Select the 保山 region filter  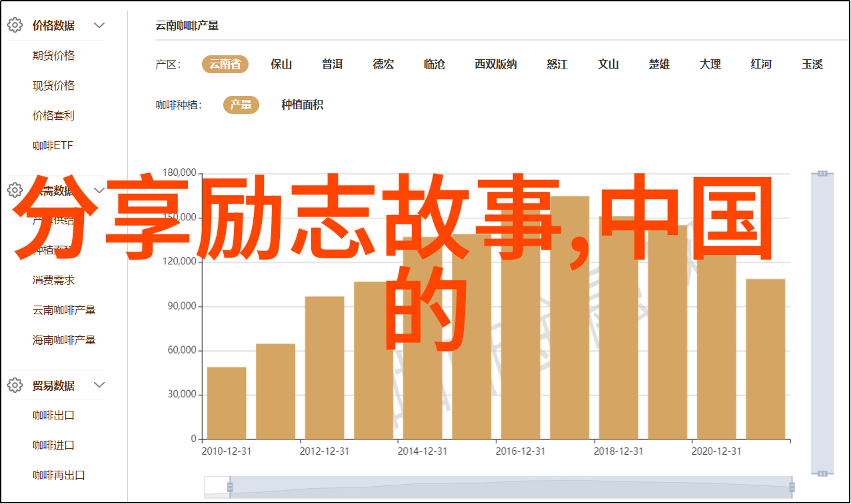click(x=281, y=65)
